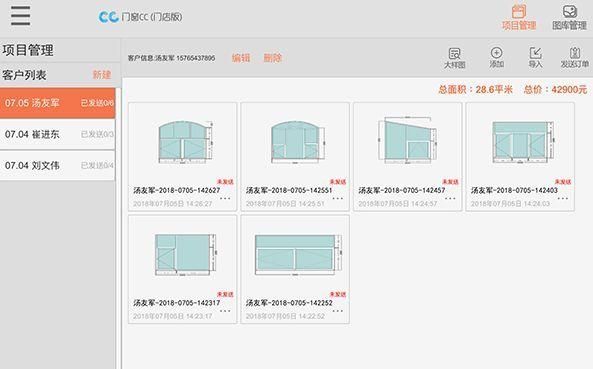The width and height of the screenshot is (593, 369).
Task: Open thumbnail of 汤友军-2018-0705-142551
Action: 298,142
